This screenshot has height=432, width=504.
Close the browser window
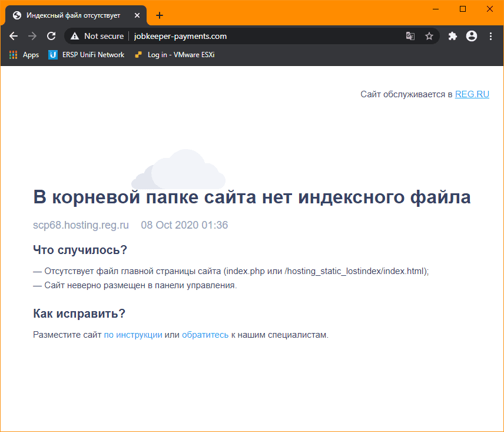(x=489, y=9)
